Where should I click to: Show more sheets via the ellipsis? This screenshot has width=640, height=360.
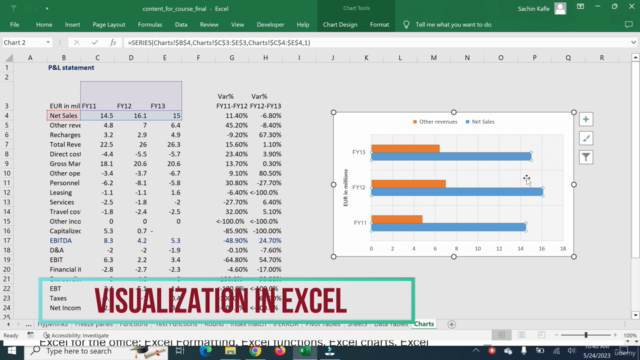[x=28, y=324]
